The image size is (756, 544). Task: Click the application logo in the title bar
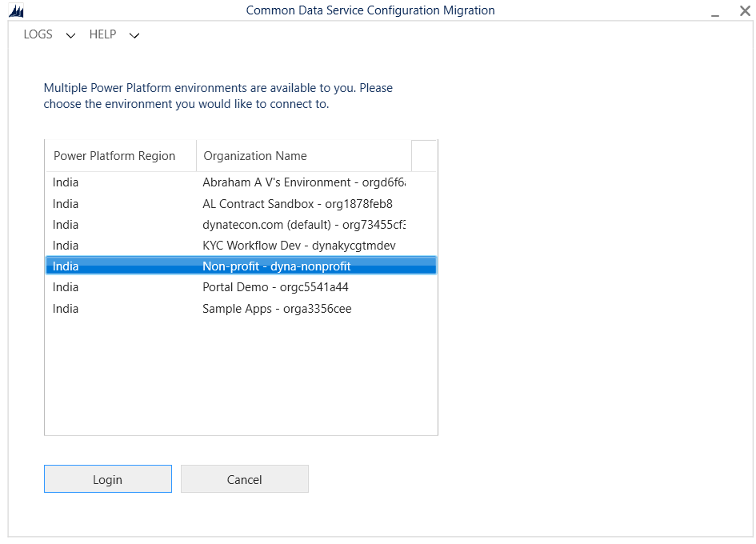click(15, 11)
